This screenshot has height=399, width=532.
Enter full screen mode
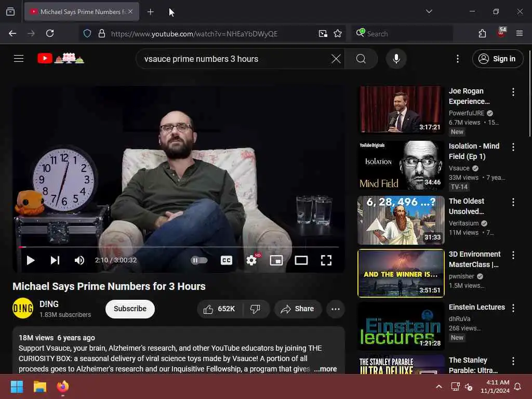[326, 260]
